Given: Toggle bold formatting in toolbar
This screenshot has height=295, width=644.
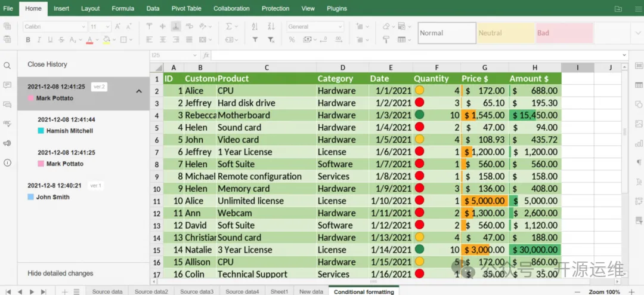Looking at the screenshot, I should tap(28, 40).
